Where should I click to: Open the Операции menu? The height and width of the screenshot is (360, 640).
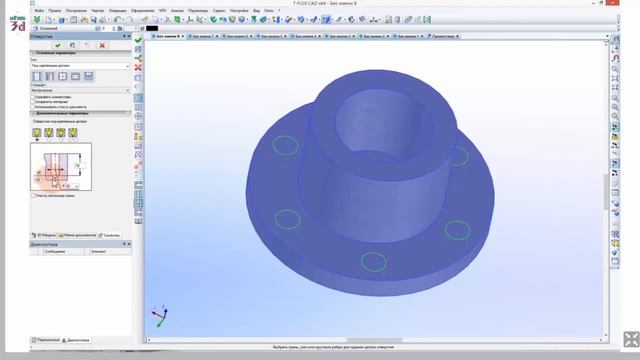[118, 11]
